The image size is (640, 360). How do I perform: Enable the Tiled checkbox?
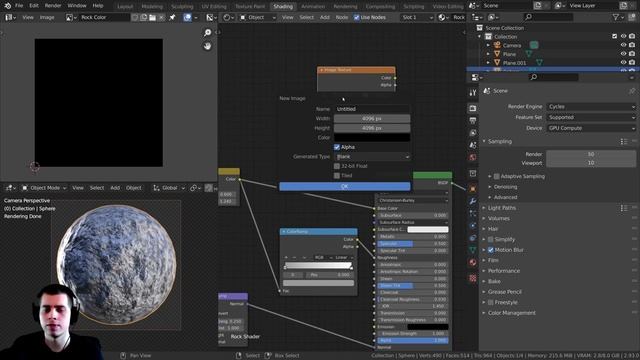[x=337, y=176]
